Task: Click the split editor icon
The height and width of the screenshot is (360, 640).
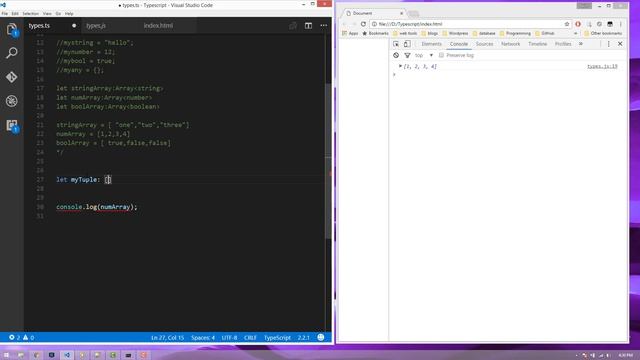Action: pos(308,25)
